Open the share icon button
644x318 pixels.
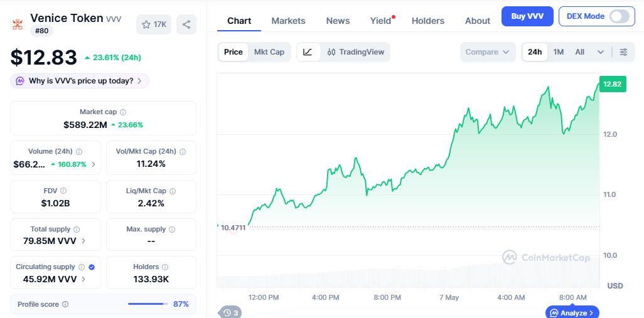pyautogui.click(x=186, y=24)
